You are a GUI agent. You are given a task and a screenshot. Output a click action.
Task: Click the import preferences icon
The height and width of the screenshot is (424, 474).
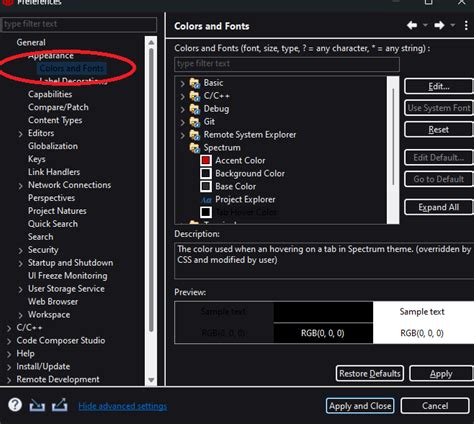click(x=37, y=405)
